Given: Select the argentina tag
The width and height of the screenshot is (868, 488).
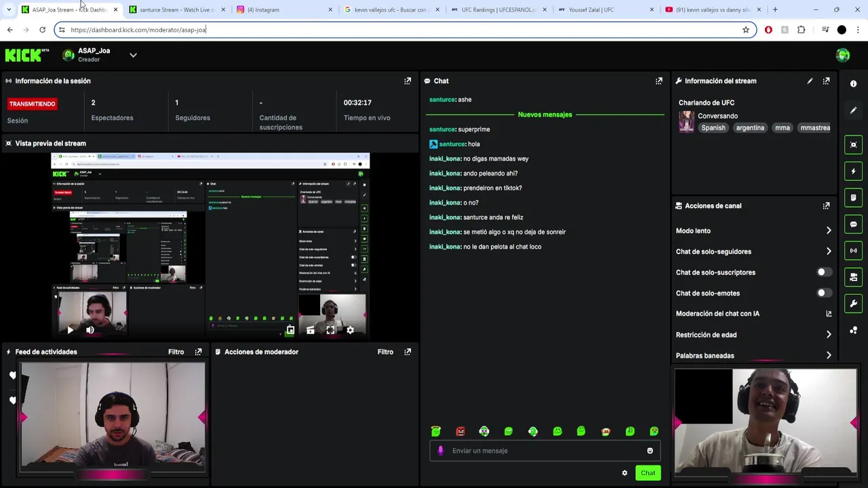Looking at the screenshot, I should click(x=750, y=127).
